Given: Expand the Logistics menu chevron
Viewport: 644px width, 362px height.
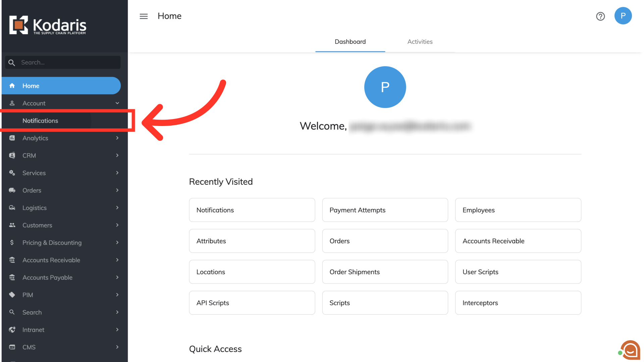Looking at the screenshot, I should (117, 208).
